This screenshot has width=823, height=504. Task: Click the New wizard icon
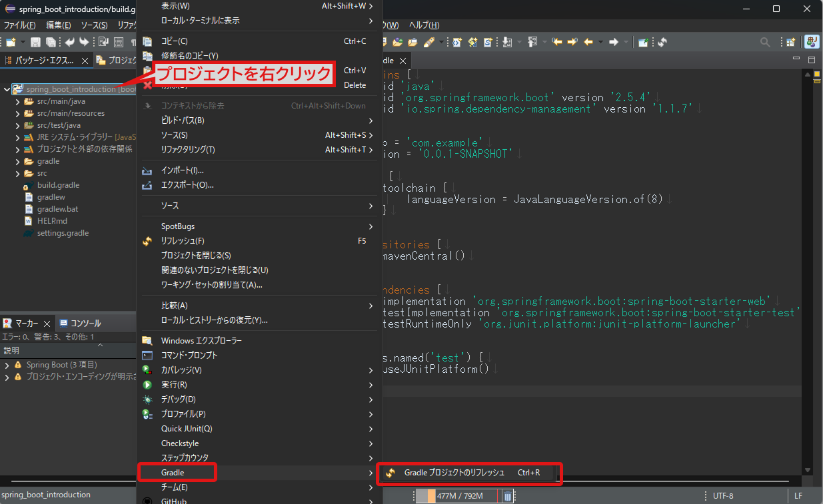10,42
